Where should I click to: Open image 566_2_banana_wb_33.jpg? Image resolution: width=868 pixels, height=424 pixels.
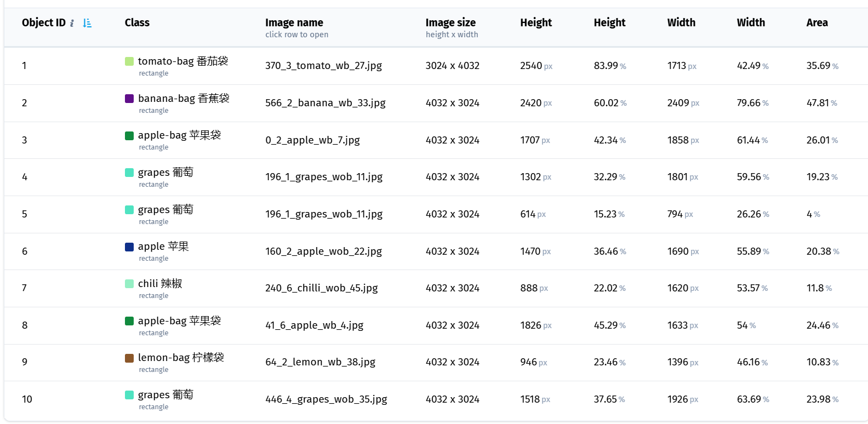(325, 103)
